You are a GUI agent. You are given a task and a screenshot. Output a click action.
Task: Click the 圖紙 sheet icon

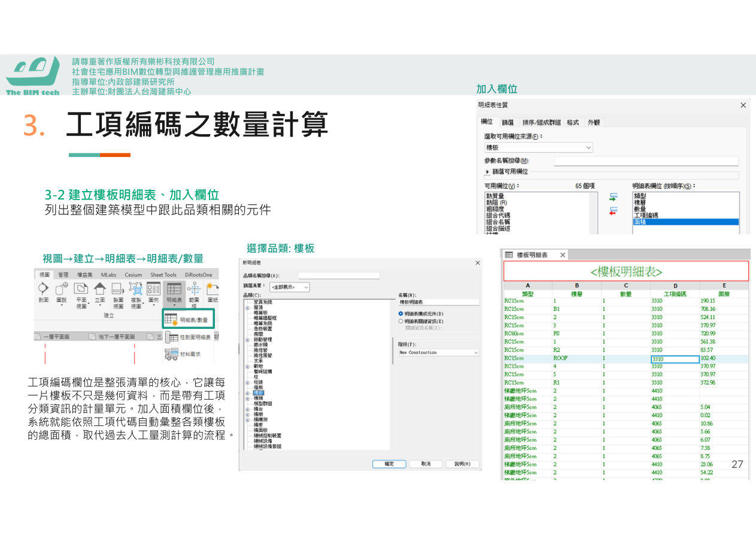coord(212,289)
